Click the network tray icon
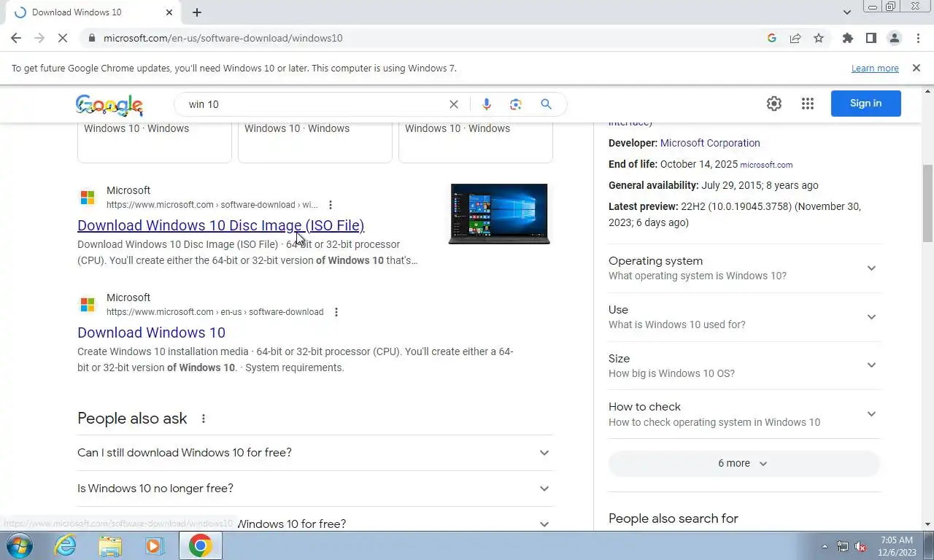The height and width of the screenshot is (560, 934). click(843, 546)
